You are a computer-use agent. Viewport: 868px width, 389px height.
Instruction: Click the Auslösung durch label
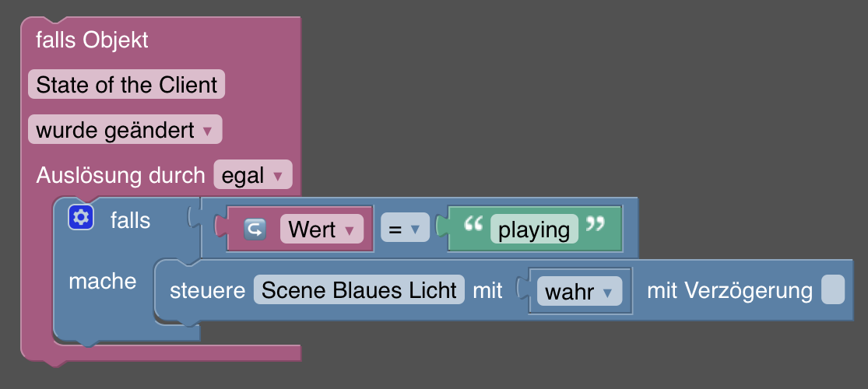(121, 175)
